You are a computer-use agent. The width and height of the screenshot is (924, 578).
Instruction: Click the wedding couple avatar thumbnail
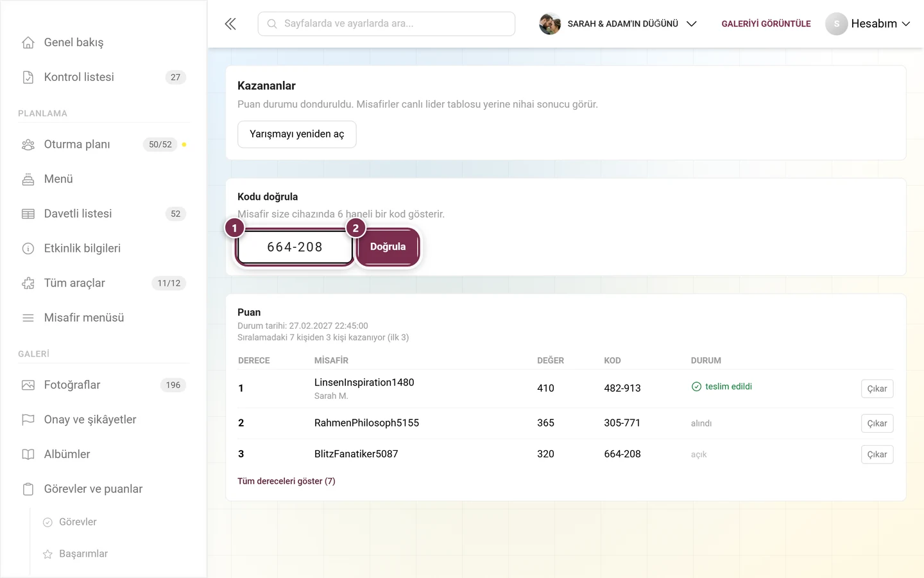[x=550, y=24]
